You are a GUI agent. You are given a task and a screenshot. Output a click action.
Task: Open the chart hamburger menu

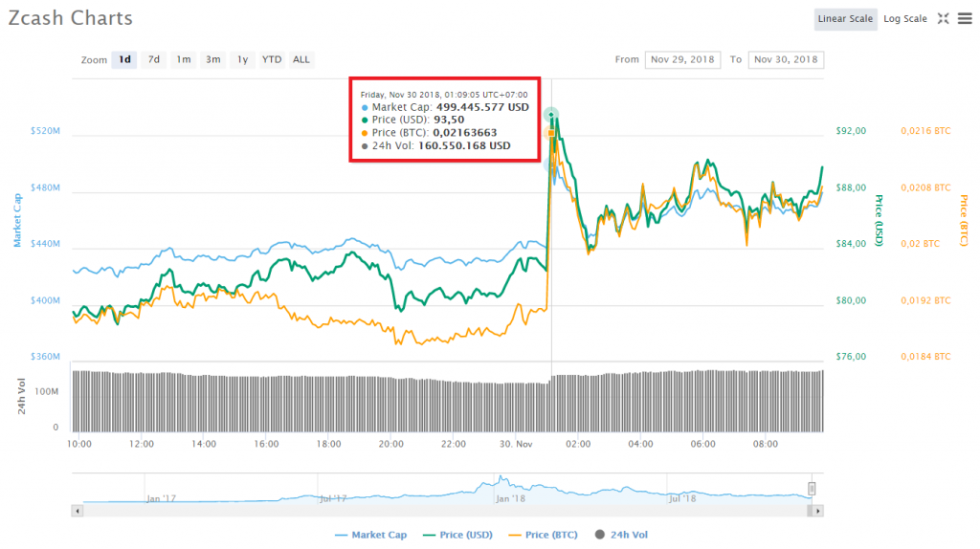(965, 19)
